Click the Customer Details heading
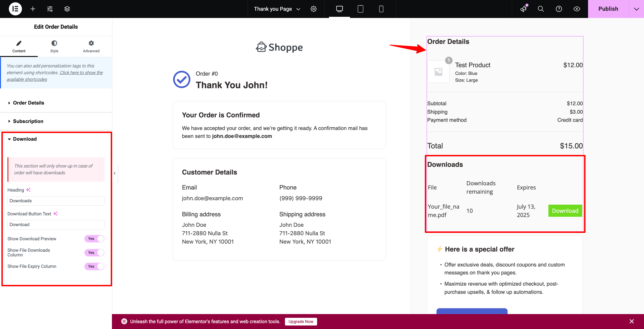Viewport: 644px width, 329px height. click(x=210, y=172)
